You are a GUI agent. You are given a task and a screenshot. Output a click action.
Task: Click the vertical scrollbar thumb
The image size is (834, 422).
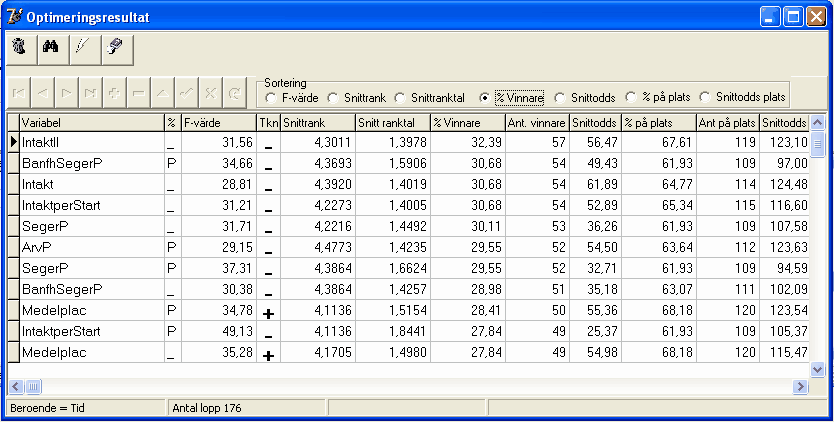click(818, 144)
